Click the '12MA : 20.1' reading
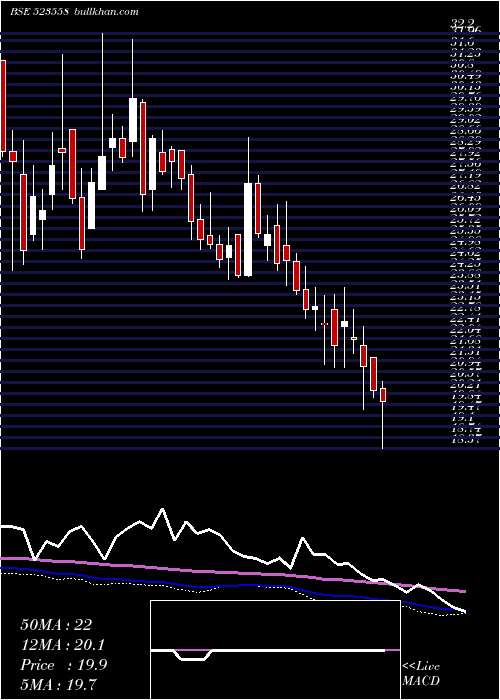500x700 pixels. (63, 645)
